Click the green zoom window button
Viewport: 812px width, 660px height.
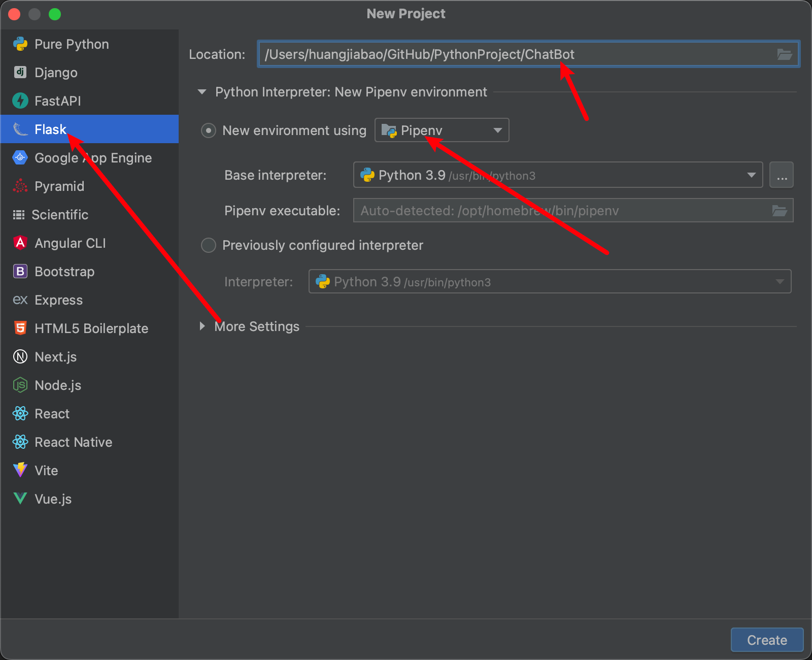tap(55, 14)
